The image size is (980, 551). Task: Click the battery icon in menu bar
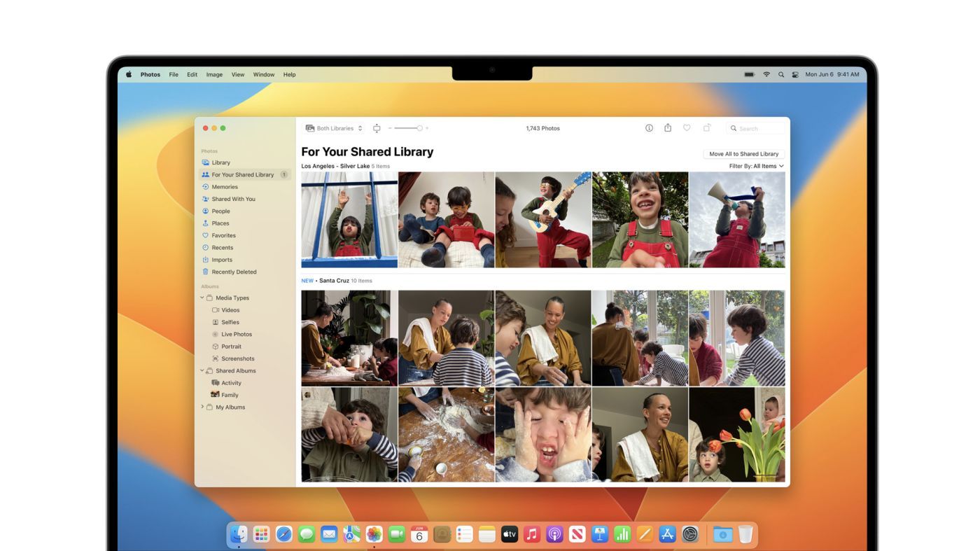pos(749,74)
